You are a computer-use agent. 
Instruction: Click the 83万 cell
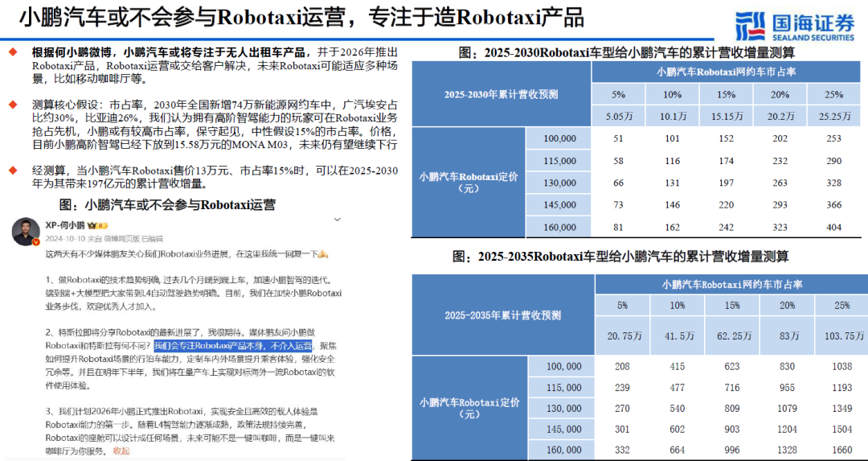787,335
